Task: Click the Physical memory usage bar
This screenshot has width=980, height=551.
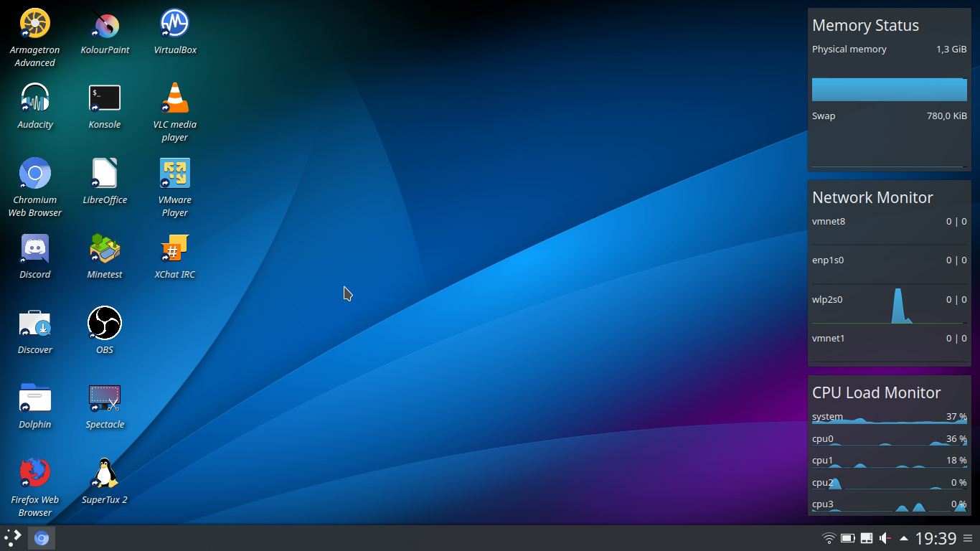Action: [x=889, y=89]
